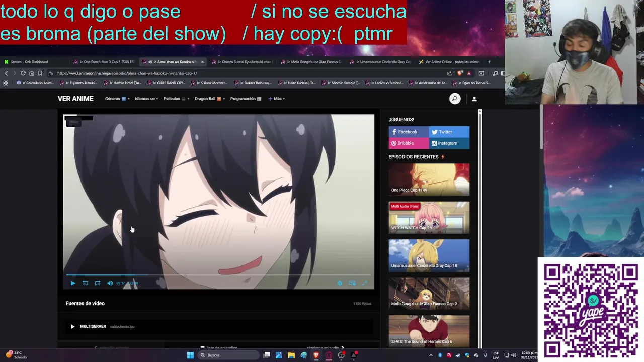Bookmark this page icon

(40, 73)
